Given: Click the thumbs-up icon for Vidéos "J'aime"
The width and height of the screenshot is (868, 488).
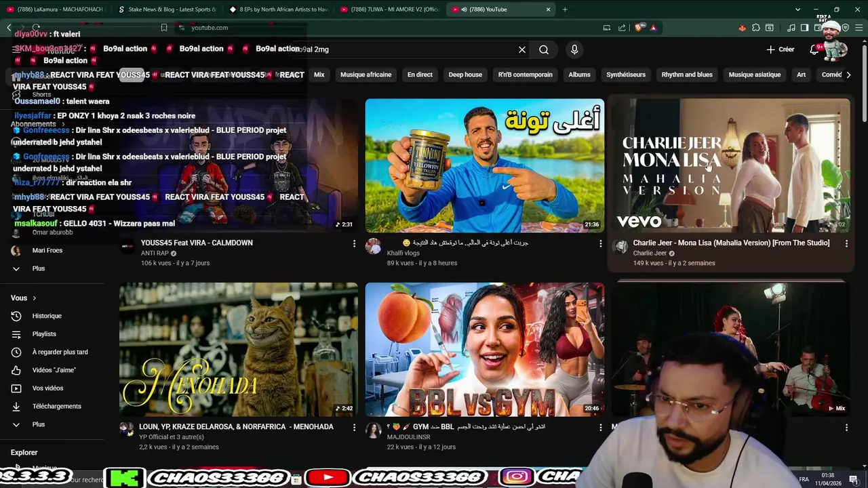Looking at the screenshot, I should point(16,370).
